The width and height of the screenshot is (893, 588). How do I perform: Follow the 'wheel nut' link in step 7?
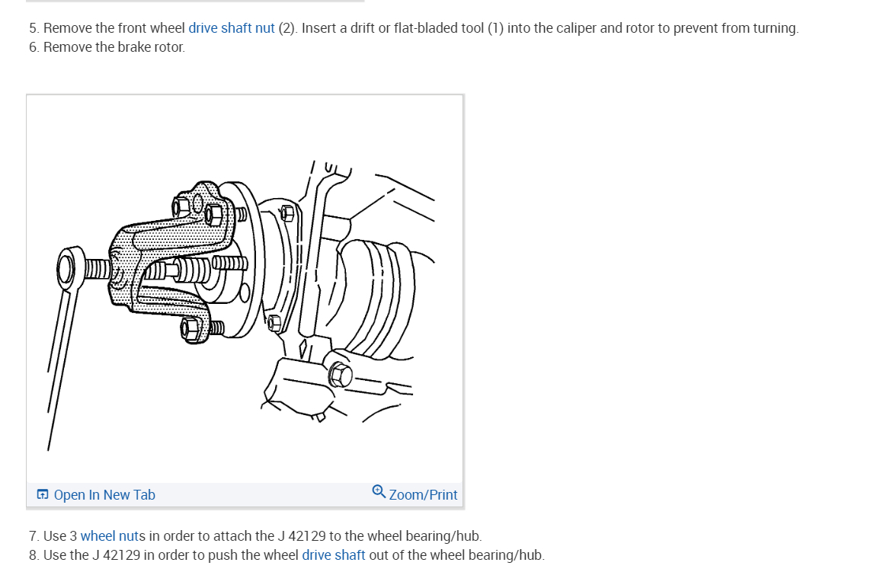(110, 535)
